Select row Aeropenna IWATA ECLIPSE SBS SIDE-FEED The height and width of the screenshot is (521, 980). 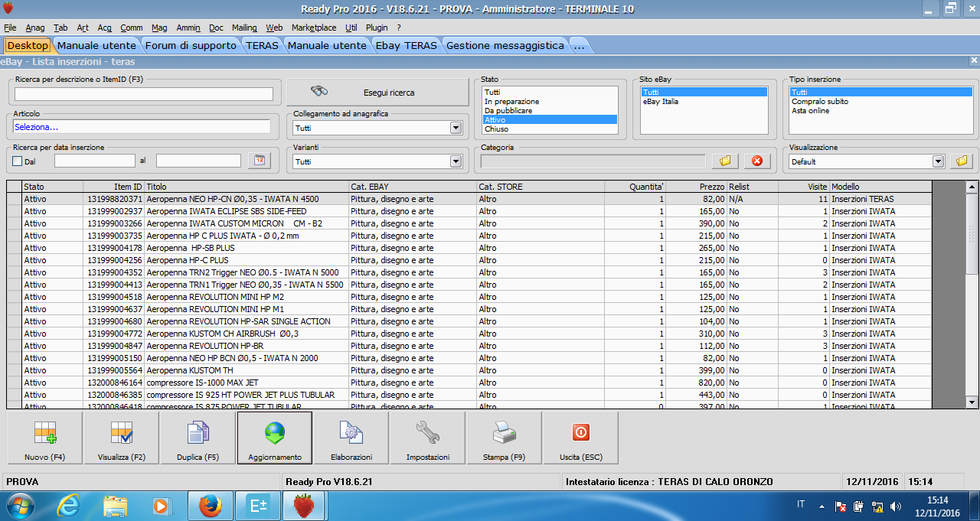click(469, 211)
